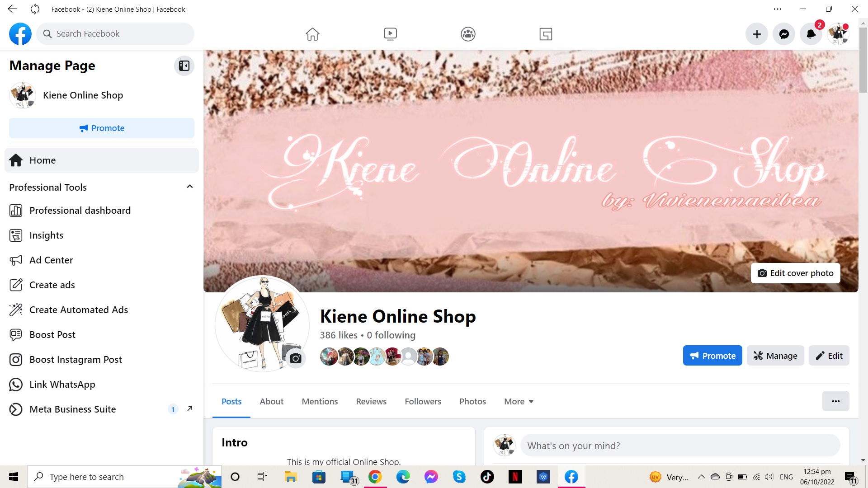Toggle the Manage Page sidebar panel
The height and width of the screenshot is (488, 868).
click(184, 66)
